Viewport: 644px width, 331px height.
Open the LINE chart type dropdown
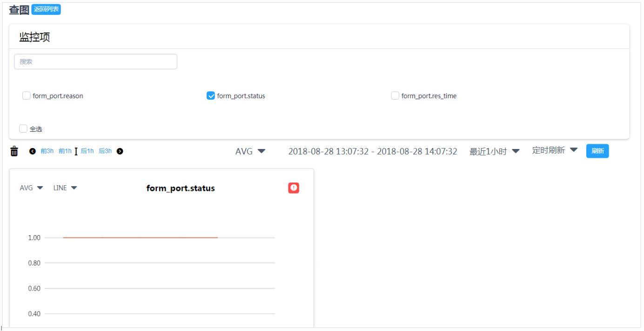point(64,188)
